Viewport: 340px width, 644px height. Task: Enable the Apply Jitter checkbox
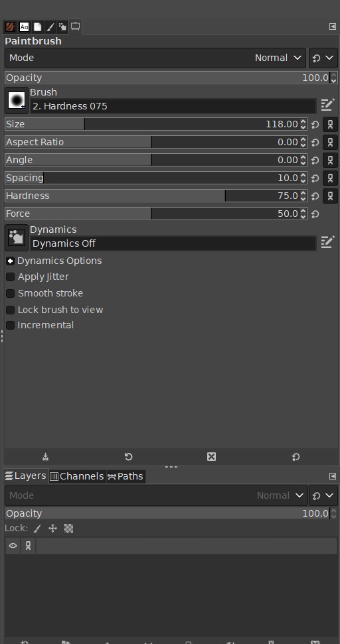click(10, 277)
